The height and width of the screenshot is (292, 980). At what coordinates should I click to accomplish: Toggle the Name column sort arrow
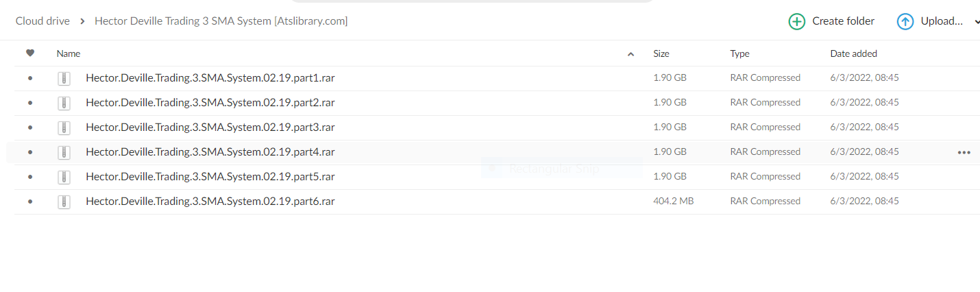630,54
